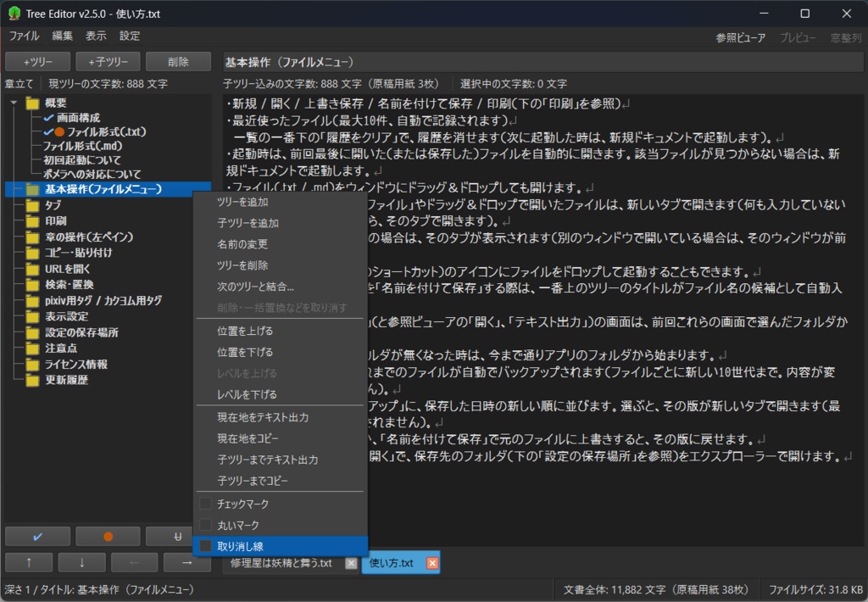Click the 削除 button
The height and width of the screenshot is (602, 868).
[x=178, y=62]
